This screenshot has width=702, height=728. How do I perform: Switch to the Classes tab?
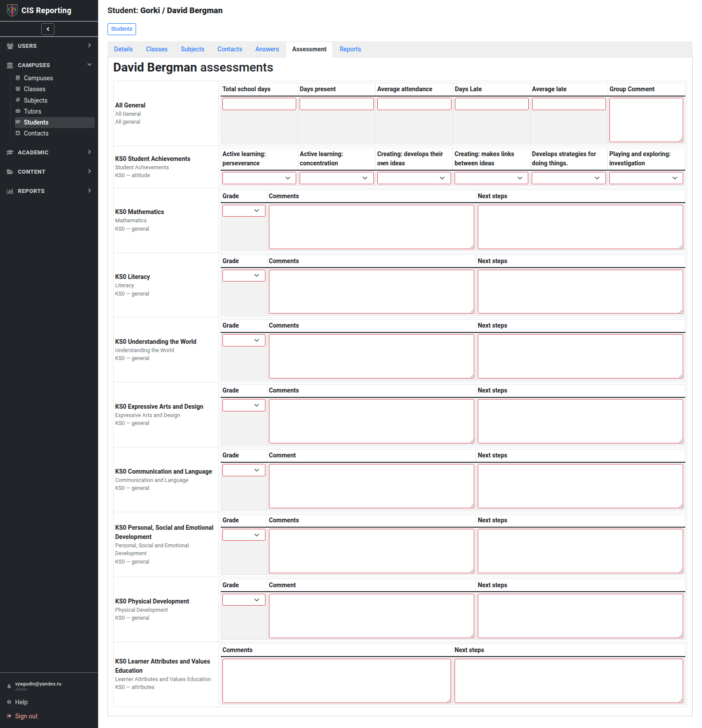157,50
